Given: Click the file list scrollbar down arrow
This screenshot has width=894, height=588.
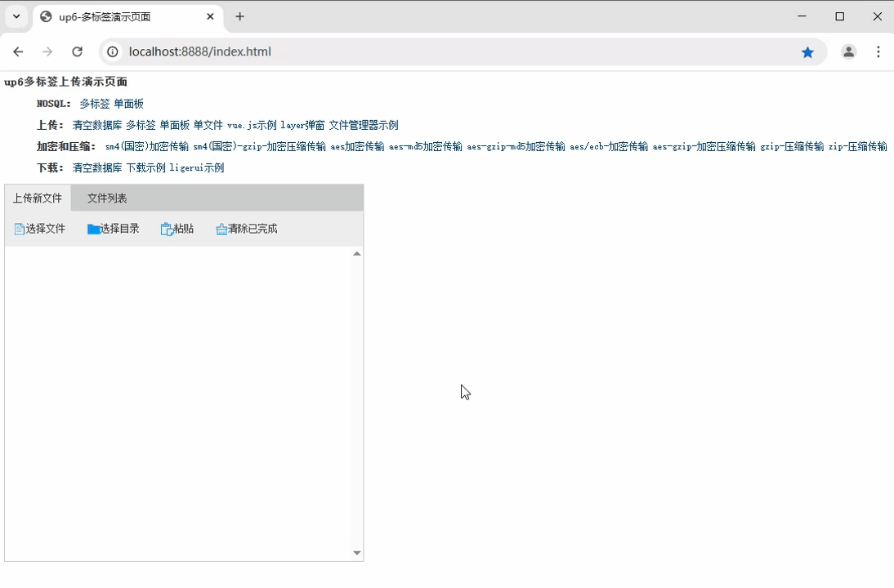Looking at the screenshot, I should click(356, 553).
